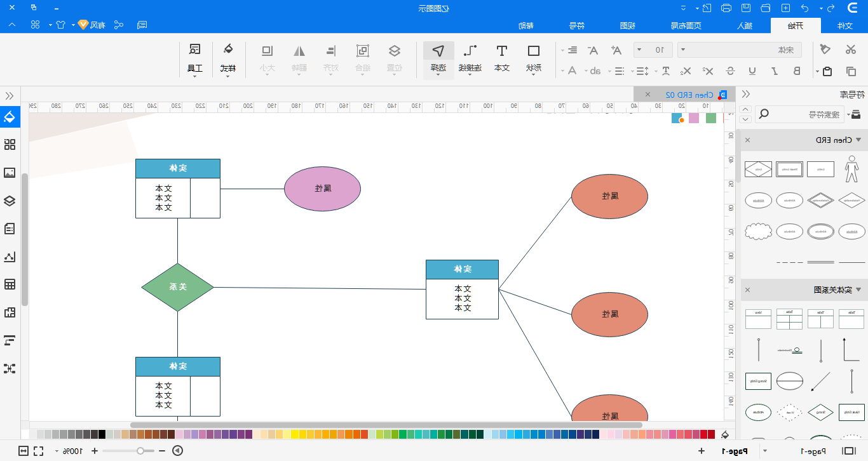Click the New document plus icon
The image size is (868, 461).
click(785, 8)
